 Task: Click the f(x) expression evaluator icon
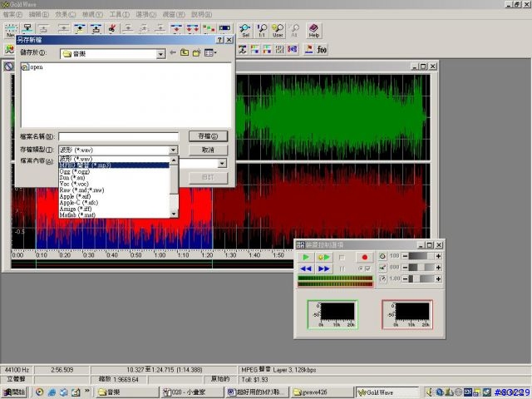coord(322,50)
